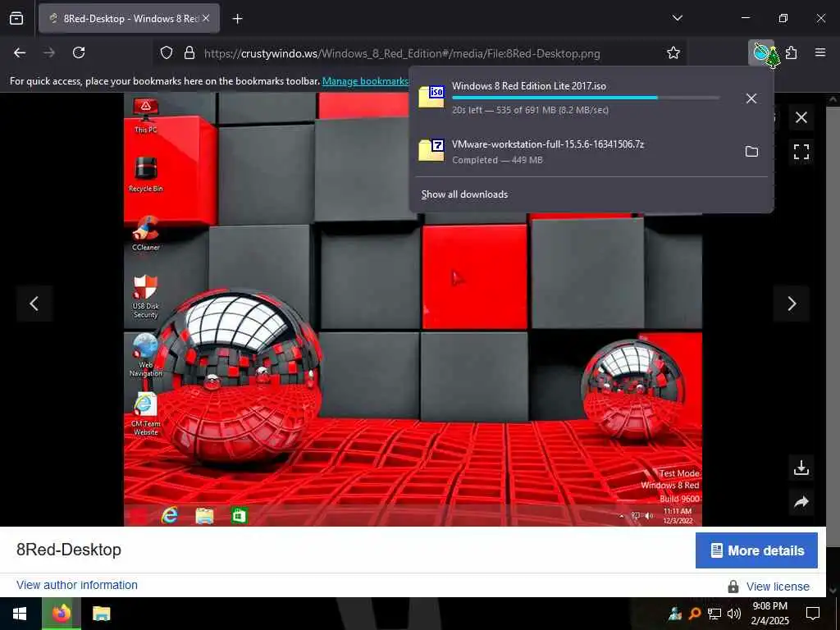Go back to the previous page
The width and height of the screenshot is (840, 630).
click(x=20, y=52)
